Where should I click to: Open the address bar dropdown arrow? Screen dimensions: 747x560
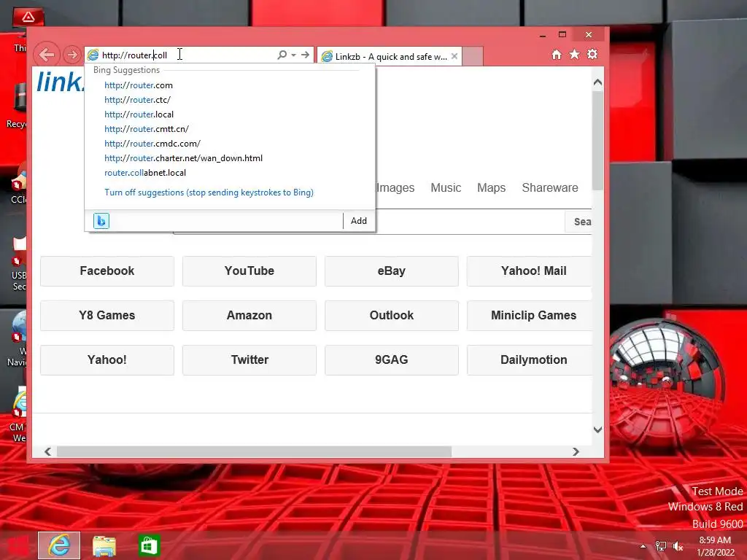click(x=293, y=55)
